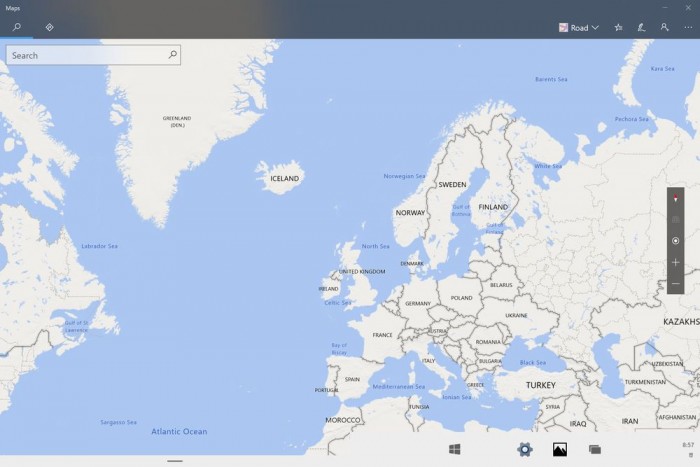Click the Search input field
This screenshot has width=700, height=467.
click(93, 55)
